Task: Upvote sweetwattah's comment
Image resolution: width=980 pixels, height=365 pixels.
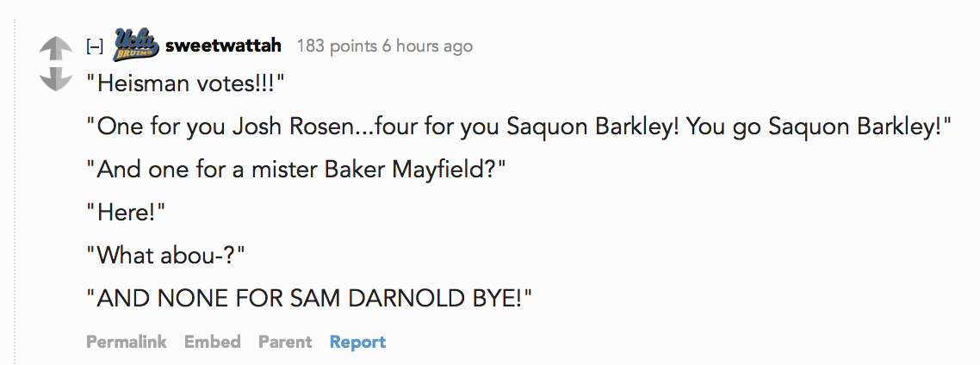Action: 56,49
